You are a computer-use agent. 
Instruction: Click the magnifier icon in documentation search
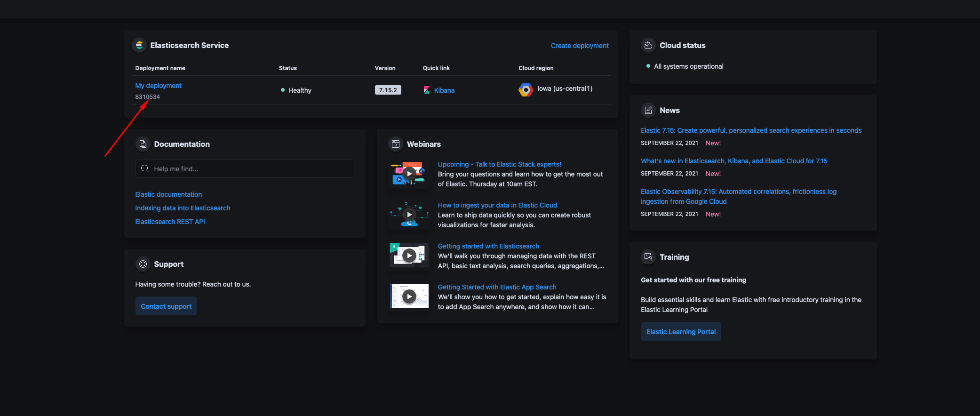pos(145,168)
